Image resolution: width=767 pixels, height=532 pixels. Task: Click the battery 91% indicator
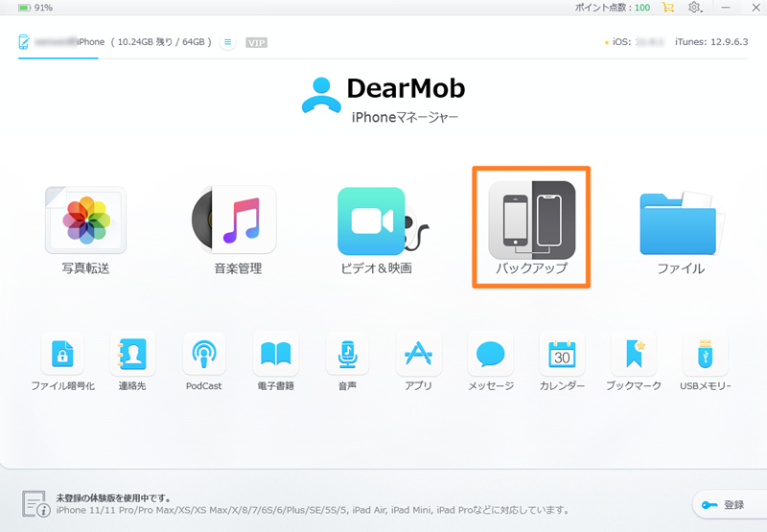(35, 8)
